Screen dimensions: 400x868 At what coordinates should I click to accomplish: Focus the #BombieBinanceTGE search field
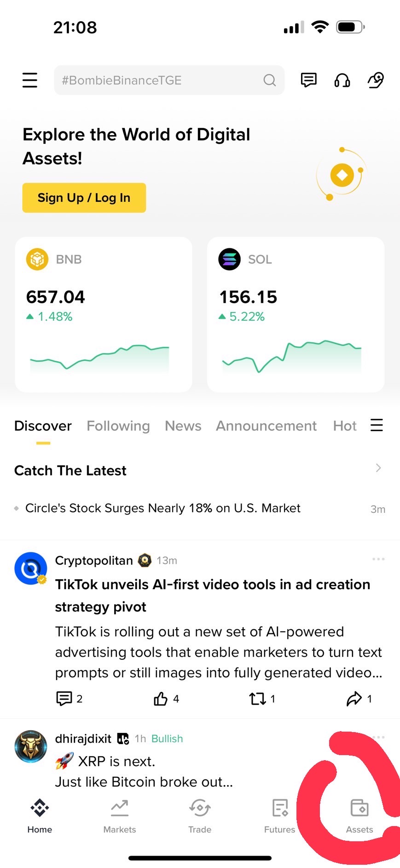[169, 80]
